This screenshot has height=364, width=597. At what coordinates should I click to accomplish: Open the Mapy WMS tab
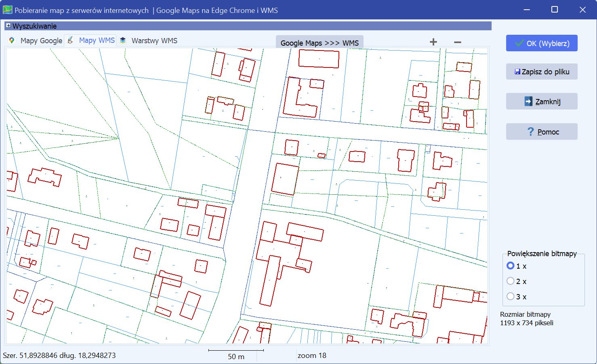click(x=97, y=40)
